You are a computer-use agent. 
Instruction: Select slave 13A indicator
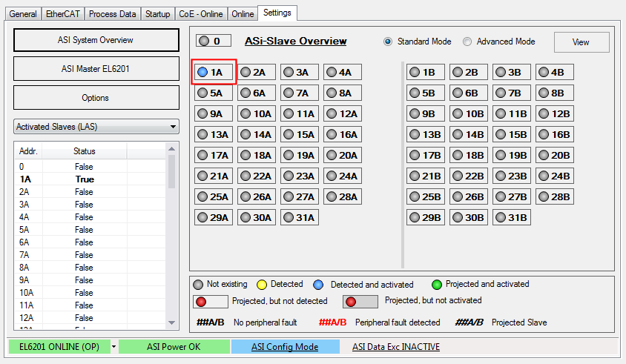pyautogui.click(x=214, y=134)
